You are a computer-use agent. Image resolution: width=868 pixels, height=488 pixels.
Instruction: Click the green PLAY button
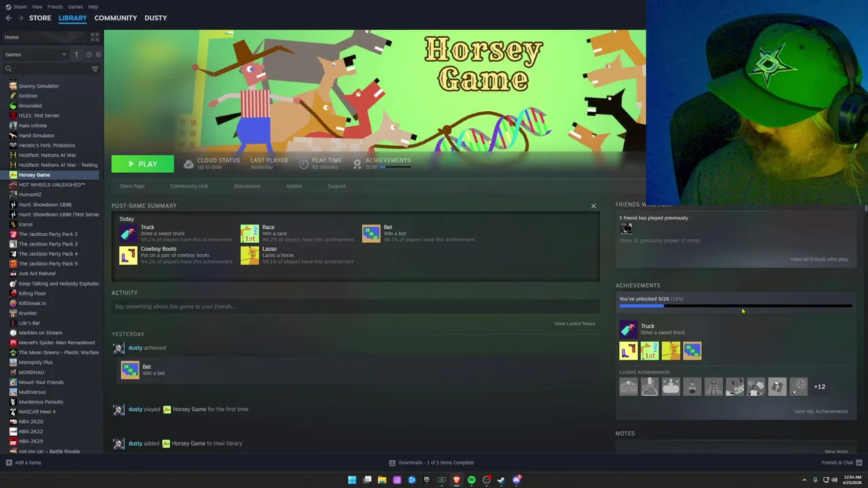[142, 164]
